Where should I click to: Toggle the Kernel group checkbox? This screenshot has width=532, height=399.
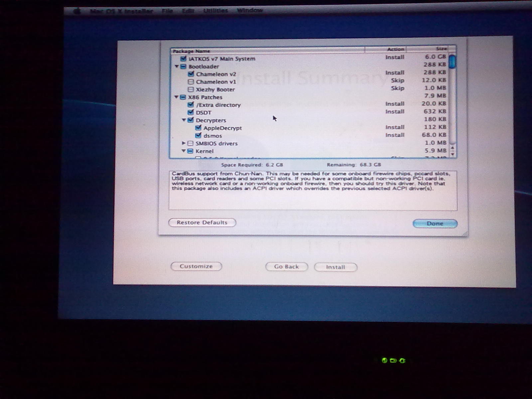190,151
